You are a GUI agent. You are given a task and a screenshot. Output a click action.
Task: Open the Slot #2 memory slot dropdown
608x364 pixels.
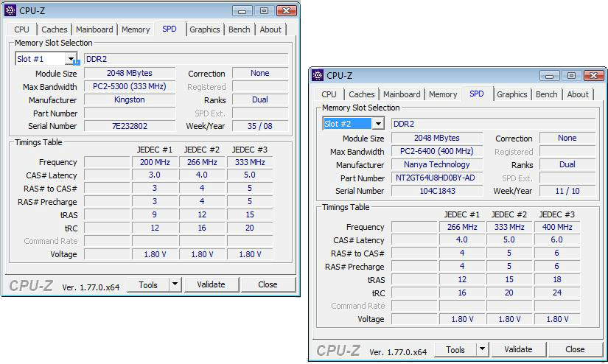click(x=378, y=124)
